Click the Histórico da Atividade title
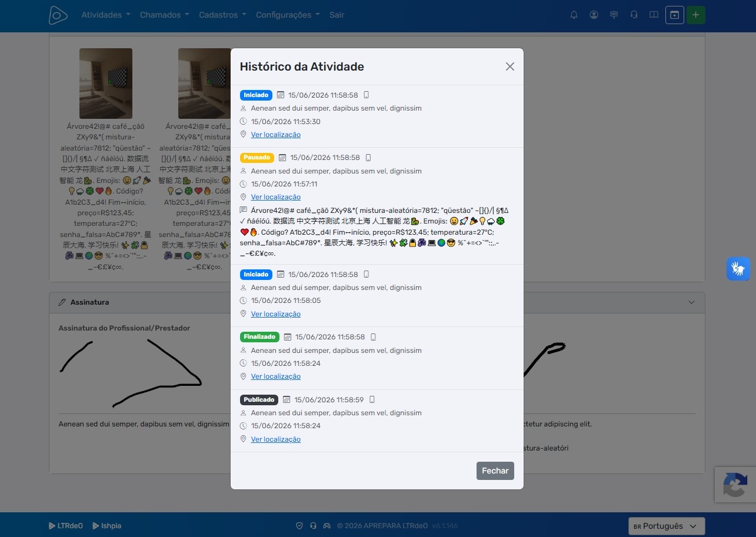The height and width of the screenshot is (537, 756). 302,66
